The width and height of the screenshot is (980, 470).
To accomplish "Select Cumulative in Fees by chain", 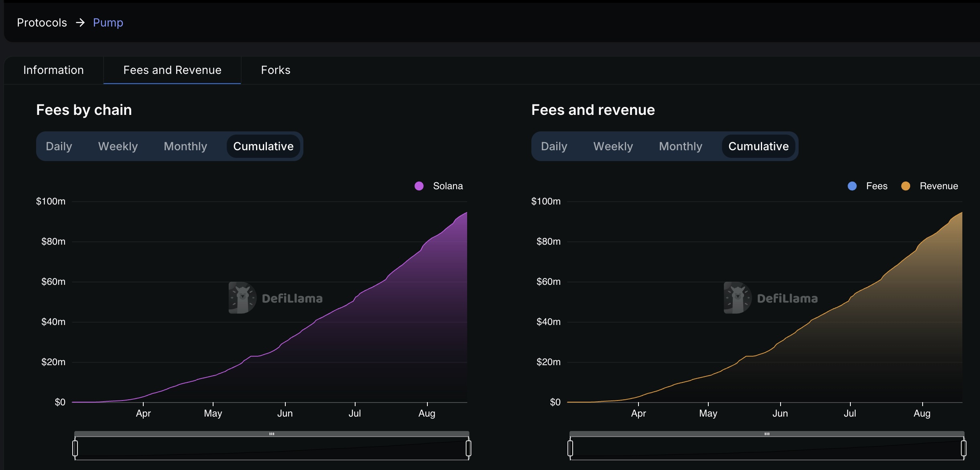I will click(x=263, y=146).
